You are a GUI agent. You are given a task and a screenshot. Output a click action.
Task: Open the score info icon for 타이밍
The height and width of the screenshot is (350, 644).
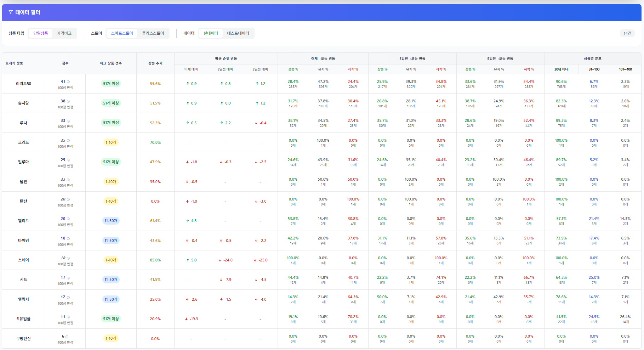[x=68, y=238]
